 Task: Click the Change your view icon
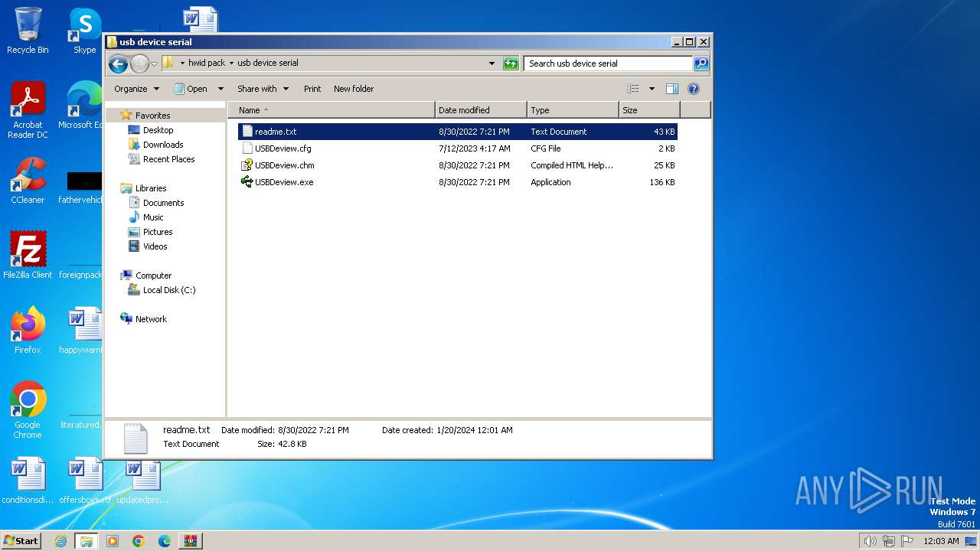(x=633, y=89)
